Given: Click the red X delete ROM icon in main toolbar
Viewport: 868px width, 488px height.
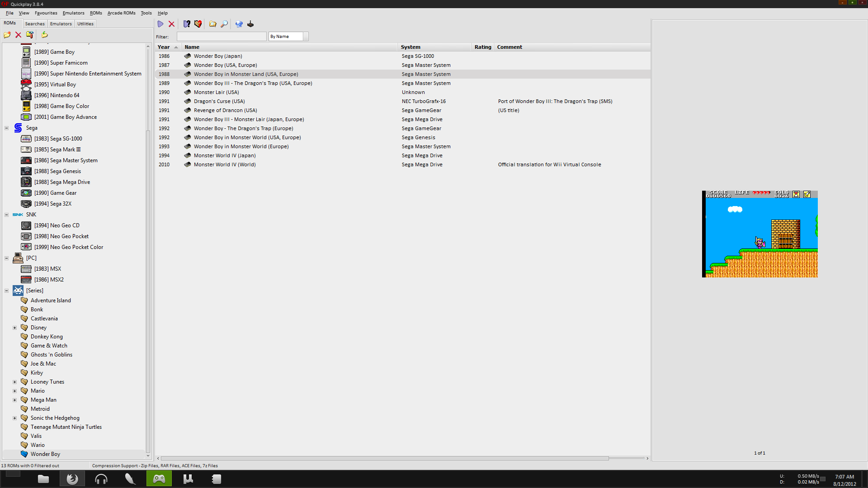Looking at the screenshot, I should pyautogui.click(x=171, y=24).
